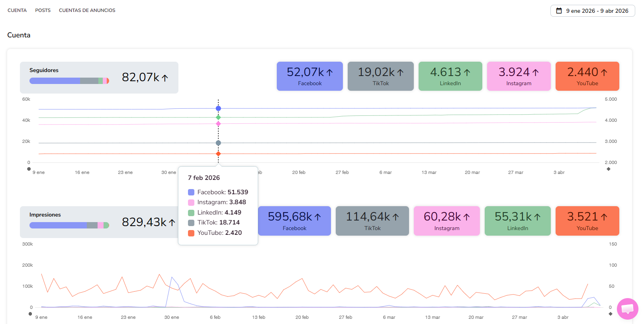Select the Cuenta tab
Image resolution: width=644 pixels, height=324 pixels.
17,10
